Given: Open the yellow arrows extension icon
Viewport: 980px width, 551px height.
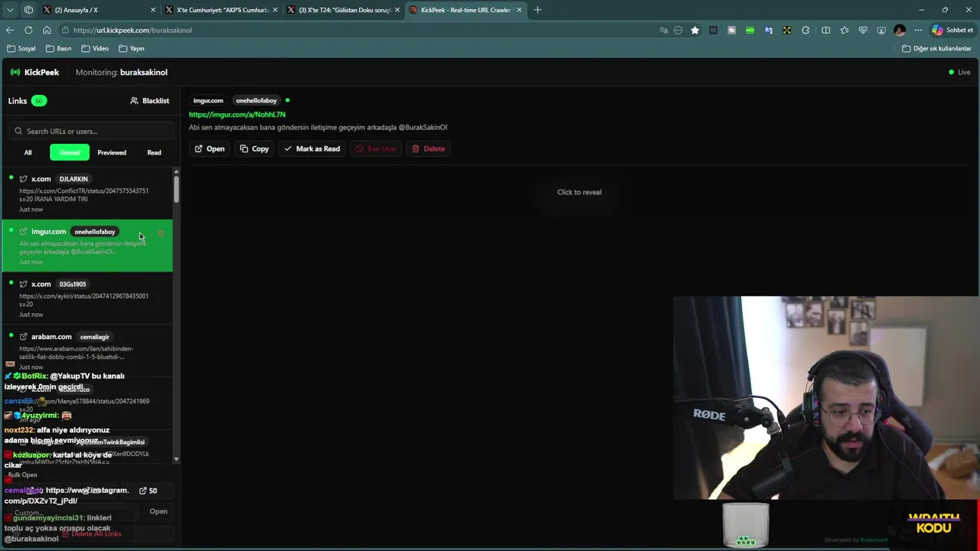Looking at the screenshot, I should (786, 30).
